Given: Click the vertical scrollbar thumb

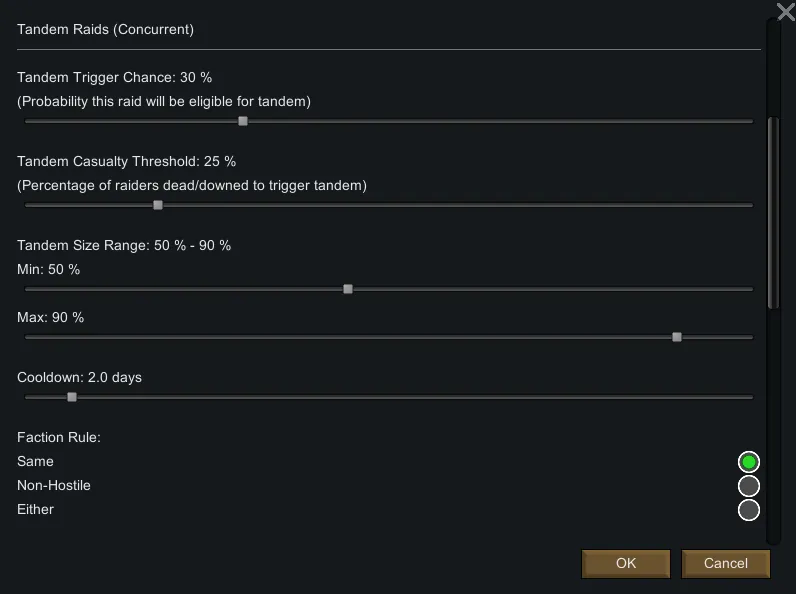Looking at the screenshot, I should pyautogui.click(x=771, y=212).
